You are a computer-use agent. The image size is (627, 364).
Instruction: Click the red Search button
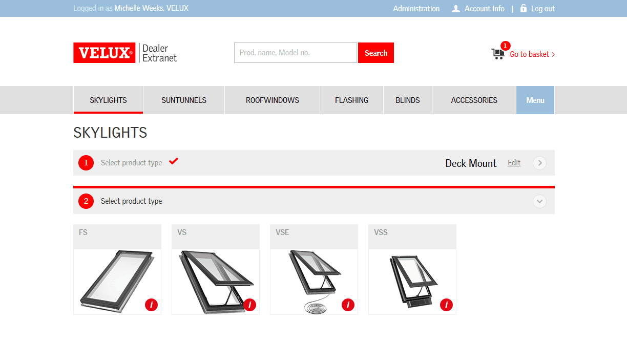[376, 53]
